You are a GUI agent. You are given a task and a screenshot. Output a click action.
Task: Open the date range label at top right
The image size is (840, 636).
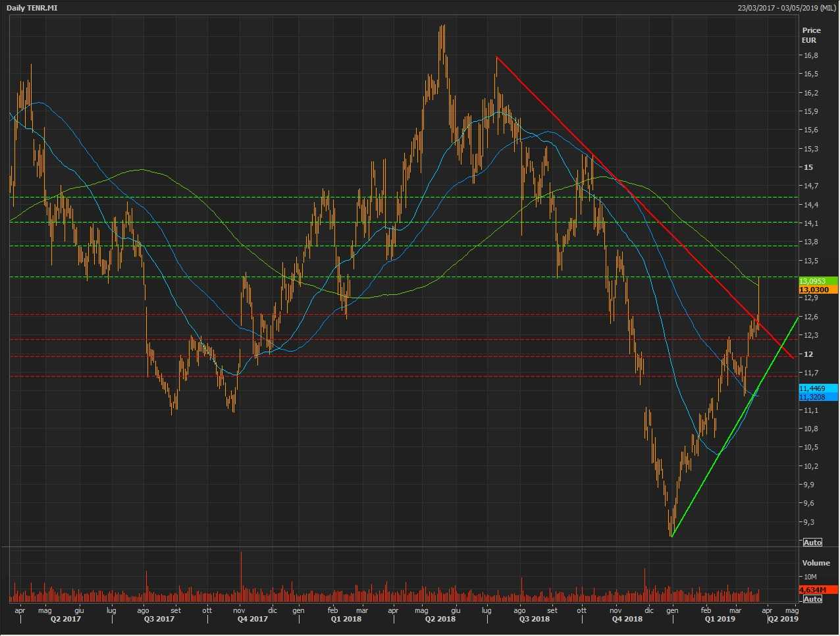(786, 7)
